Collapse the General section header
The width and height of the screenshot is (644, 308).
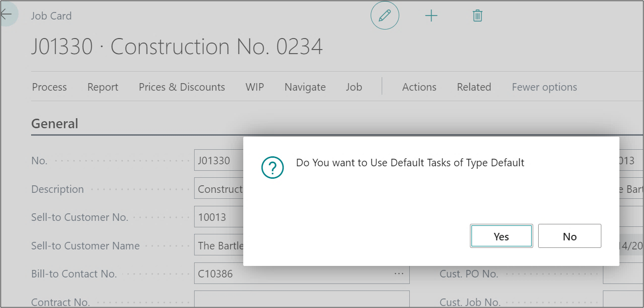click(55, 124)
